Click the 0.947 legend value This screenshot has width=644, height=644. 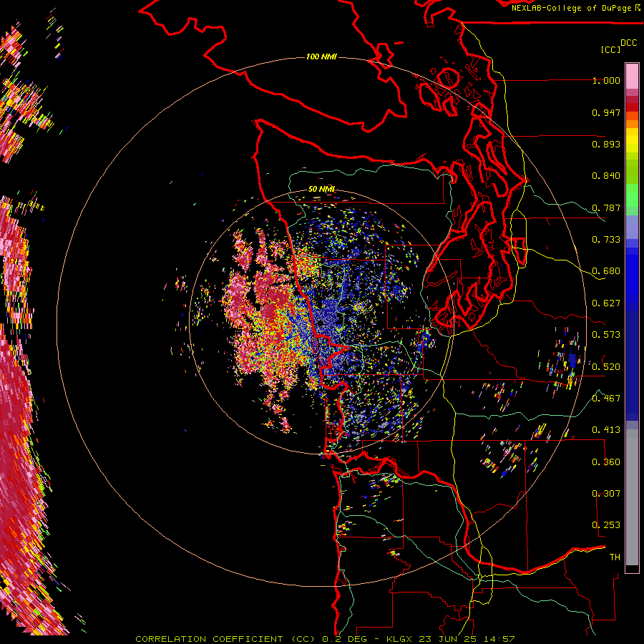606,112
